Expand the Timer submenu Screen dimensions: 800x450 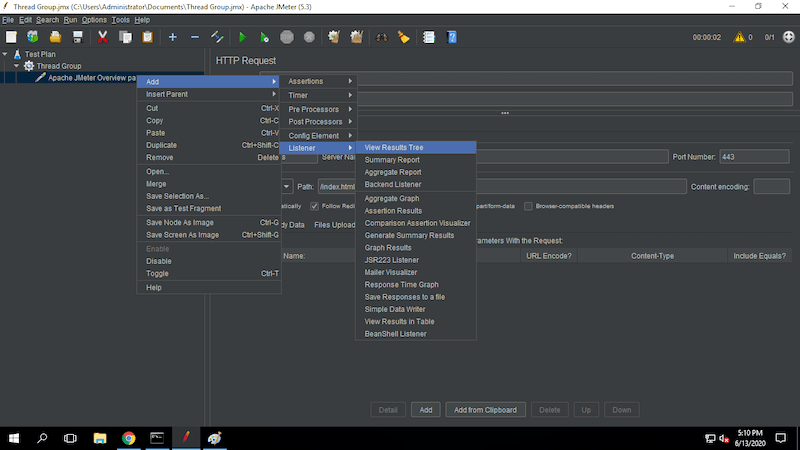coord(318,95)
